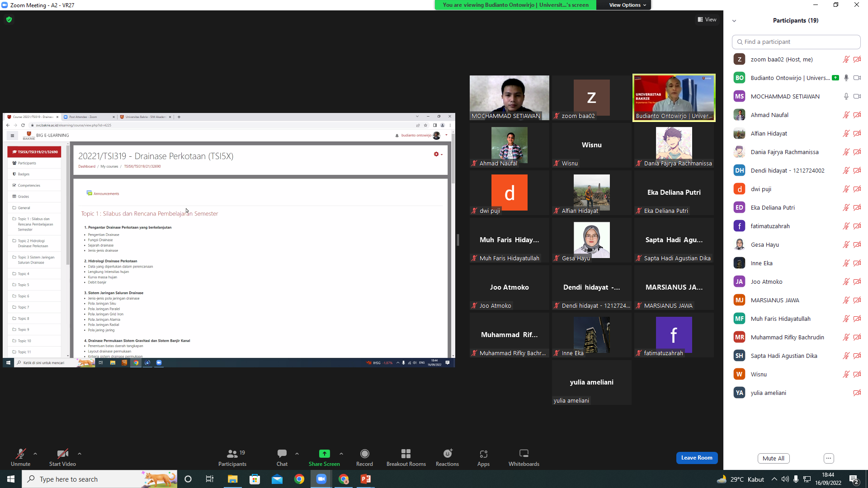Open Windows notification center

pyautogui.click(x=854, y=479)
